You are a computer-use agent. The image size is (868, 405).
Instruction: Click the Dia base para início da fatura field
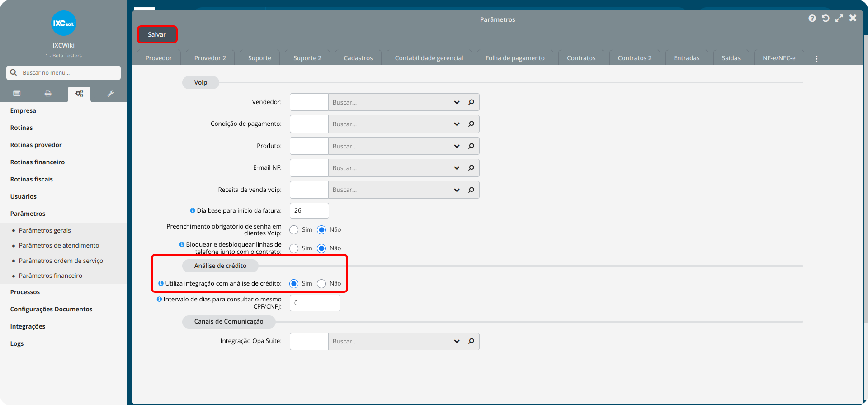(x=309, y=210)
